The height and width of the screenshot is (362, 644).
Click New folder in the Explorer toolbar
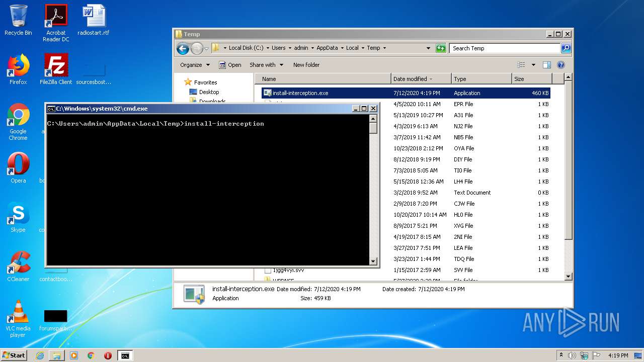(306, 65)
